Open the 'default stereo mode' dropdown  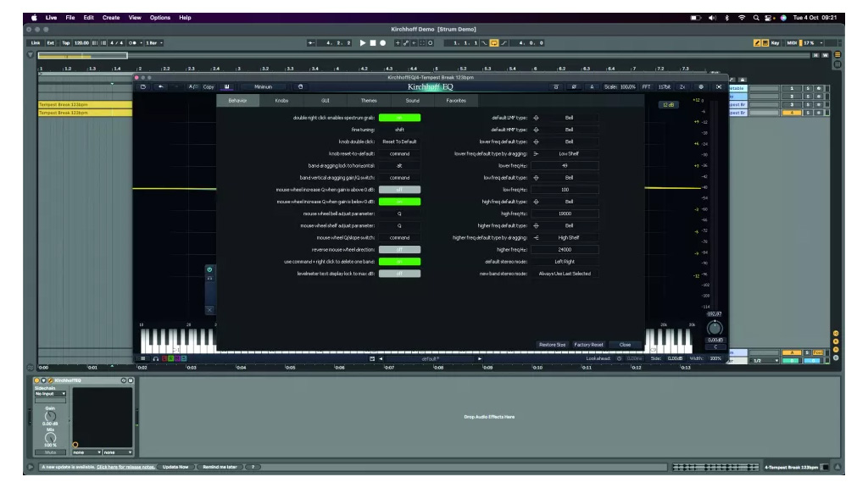pyautogui.click(x=565, y=262)
